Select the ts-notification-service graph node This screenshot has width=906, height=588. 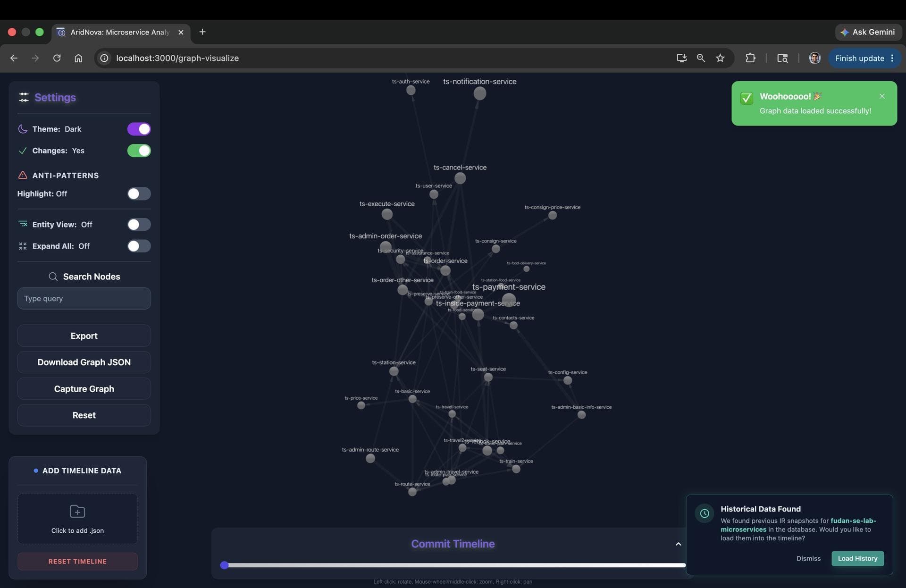479,93
